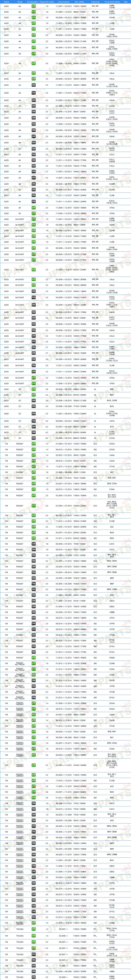Viewport: 131px width, 980px height.
Task: Click the Model column header
Action: click(20, 2)
